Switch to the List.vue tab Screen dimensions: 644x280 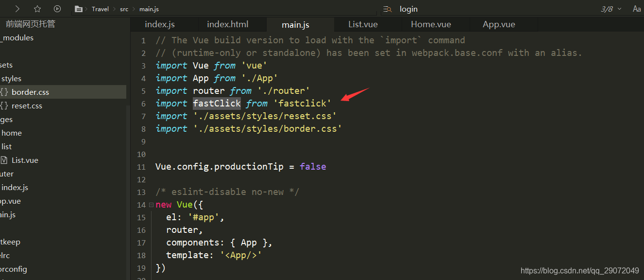(x=363, y=24)
